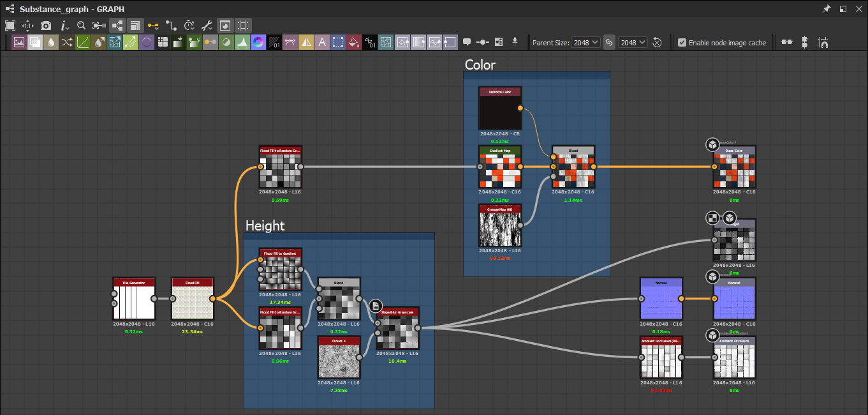868x415 pixels.
Task: Click the add comment icon in toolbar
Action: [467, 43]
